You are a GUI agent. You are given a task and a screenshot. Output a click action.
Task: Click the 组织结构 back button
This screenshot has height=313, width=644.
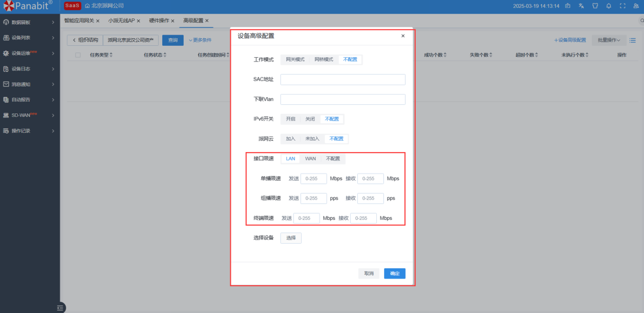point(85,40)
